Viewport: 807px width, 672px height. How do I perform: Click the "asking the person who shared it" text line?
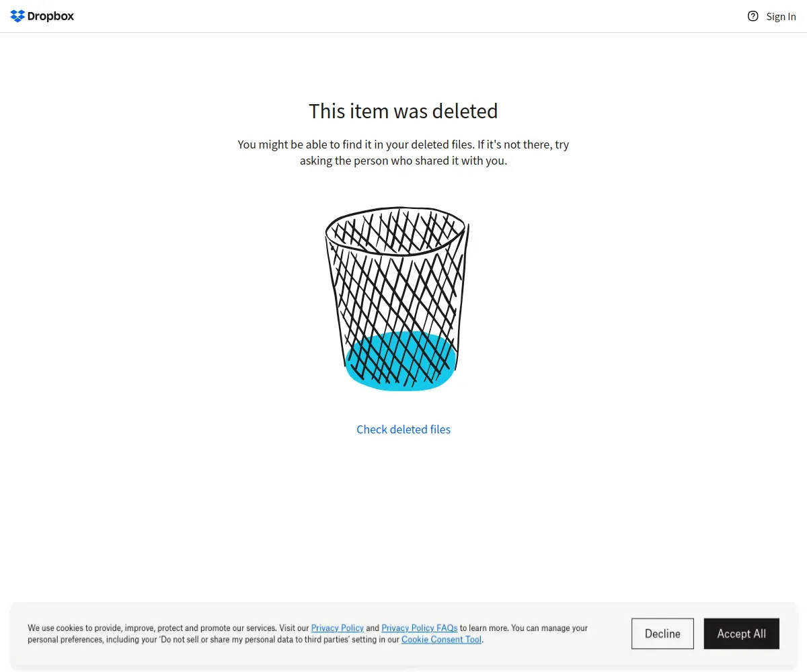click(x=403, y=161)
